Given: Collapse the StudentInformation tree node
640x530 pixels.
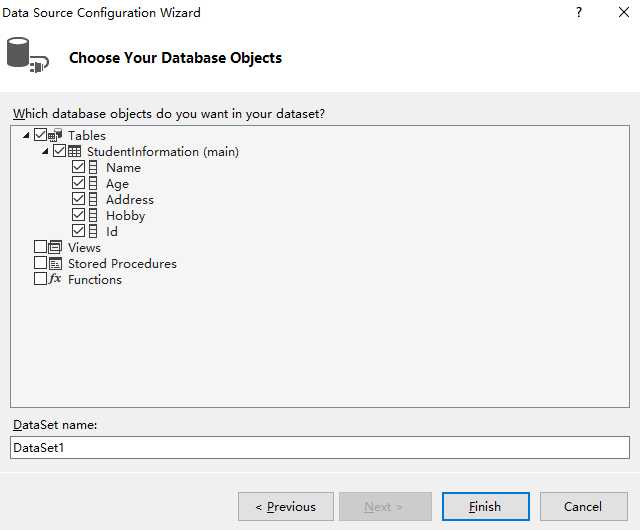Looking at the screenshot, I should [x=45, y=151].
